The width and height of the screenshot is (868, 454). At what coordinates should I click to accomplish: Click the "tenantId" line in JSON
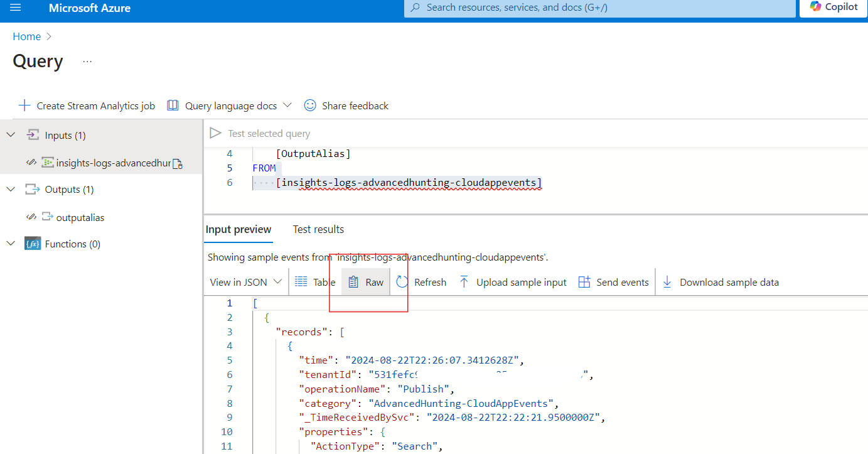tap(446, 375)
